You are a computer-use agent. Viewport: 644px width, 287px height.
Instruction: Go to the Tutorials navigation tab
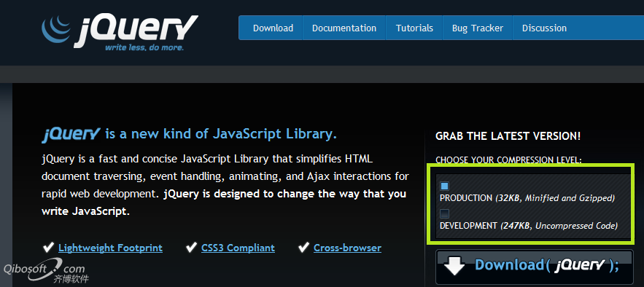(x=414, y=28)
